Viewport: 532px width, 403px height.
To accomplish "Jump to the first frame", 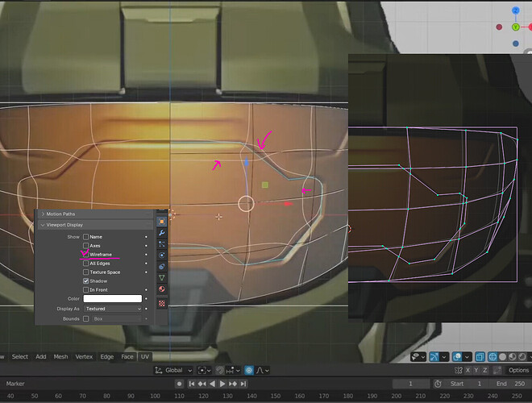I will tap(192, 384).
